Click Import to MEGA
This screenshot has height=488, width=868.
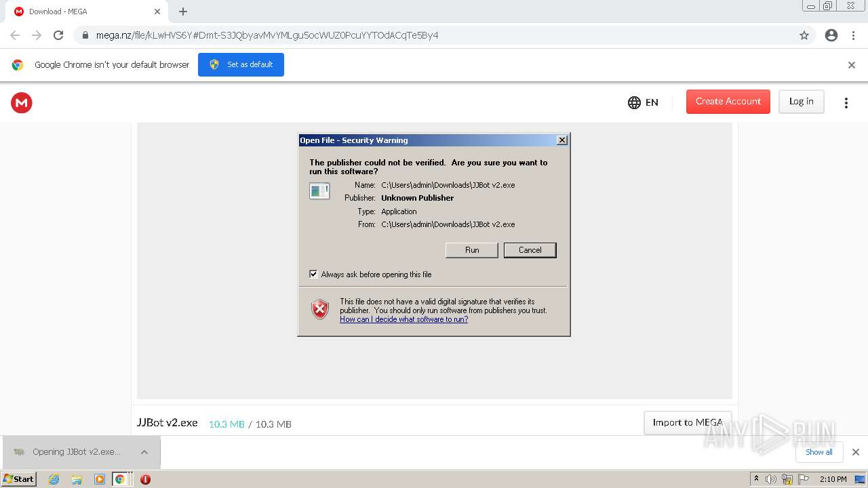click(688, 422)
